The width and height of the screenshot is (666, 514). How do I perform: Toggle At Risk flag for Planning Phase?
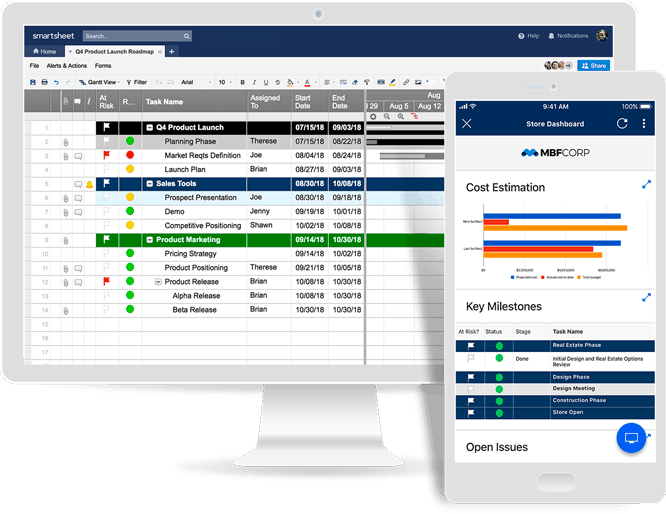pos(105,142)
